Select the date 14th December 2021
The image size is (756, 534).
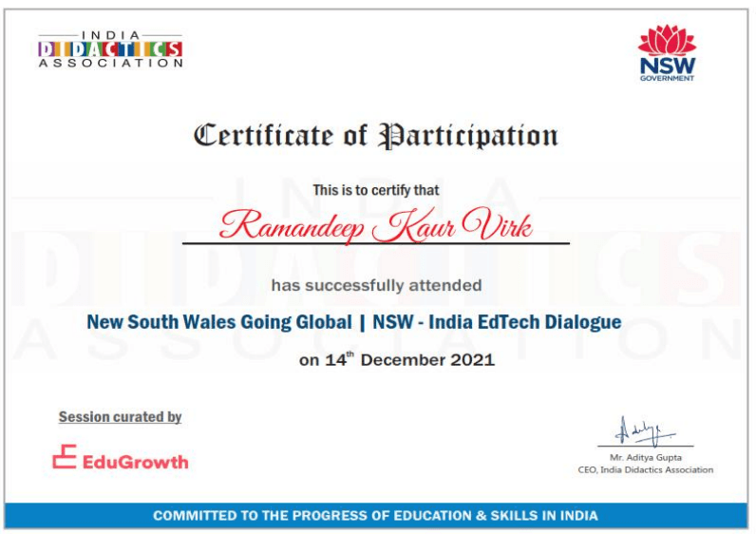point(396,360)
